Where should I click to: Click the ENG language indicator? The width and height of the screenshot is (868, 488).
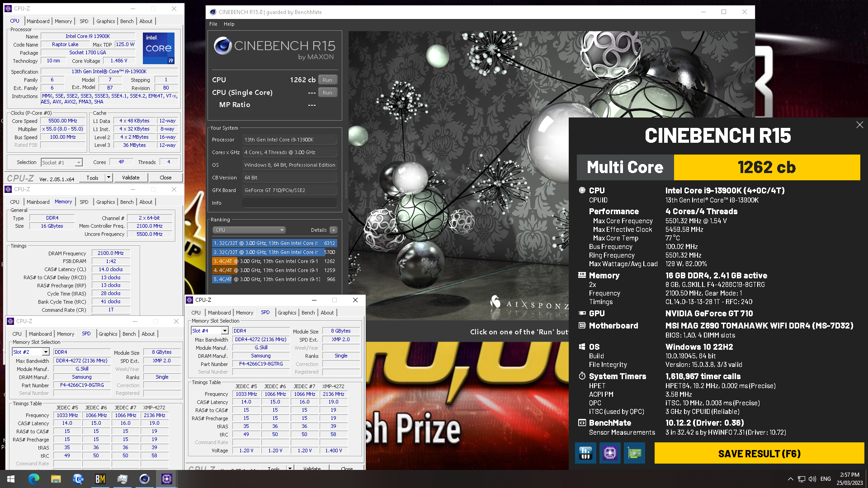826,479
